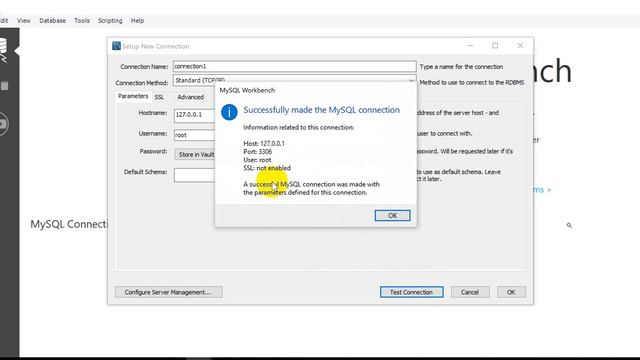
Task: Open the Scripting menu
Action: pos(110,20)
